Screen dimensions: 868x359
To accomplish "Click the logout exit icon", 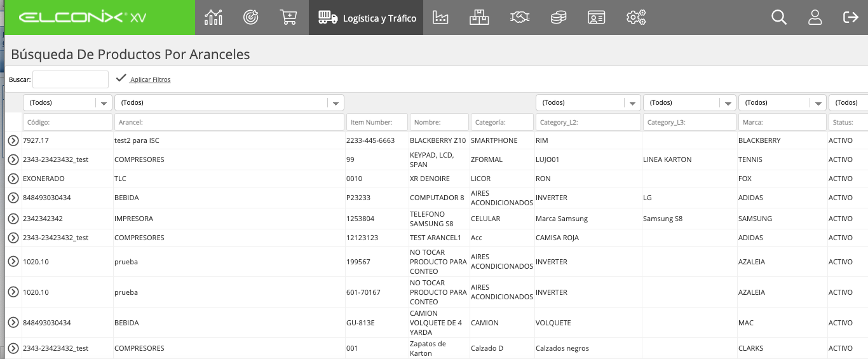I will pyautogui.click(x=850, y=17).
